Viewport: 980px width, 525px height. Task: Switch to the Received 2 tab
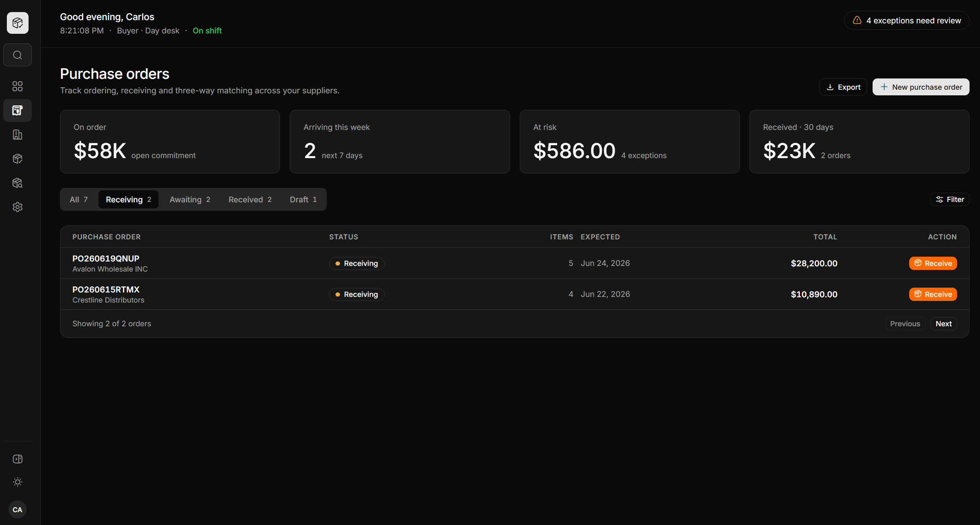tap(250, 199)
